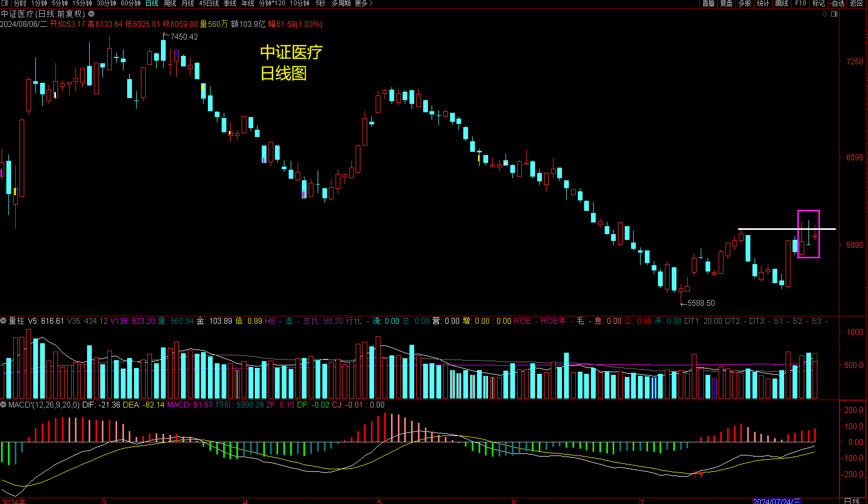Switch to 周线 weekly chart
Image resolution: width=868 pixels, height=504 pixels.
click(170, 3)
